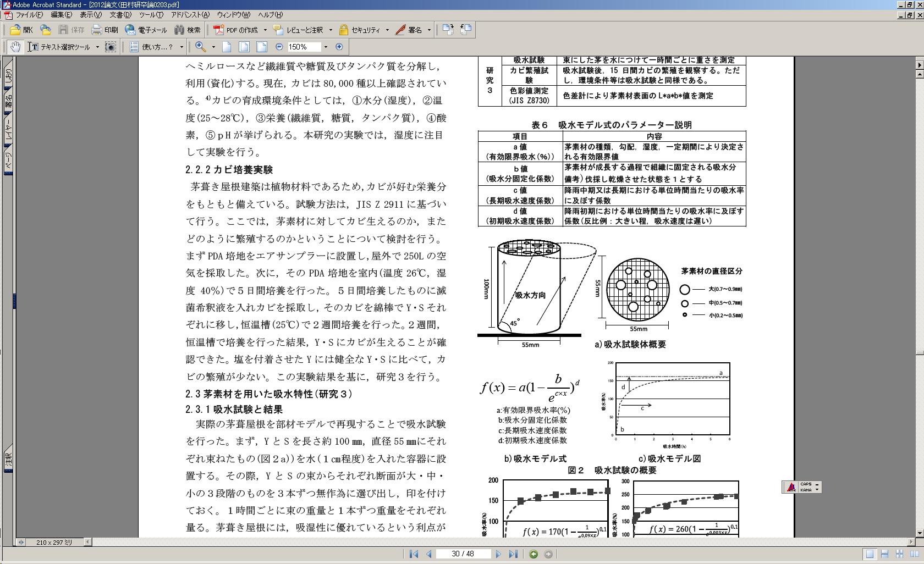Switch to Single Page layout
This screenshot has height=564, width=924.
[870, 554]
